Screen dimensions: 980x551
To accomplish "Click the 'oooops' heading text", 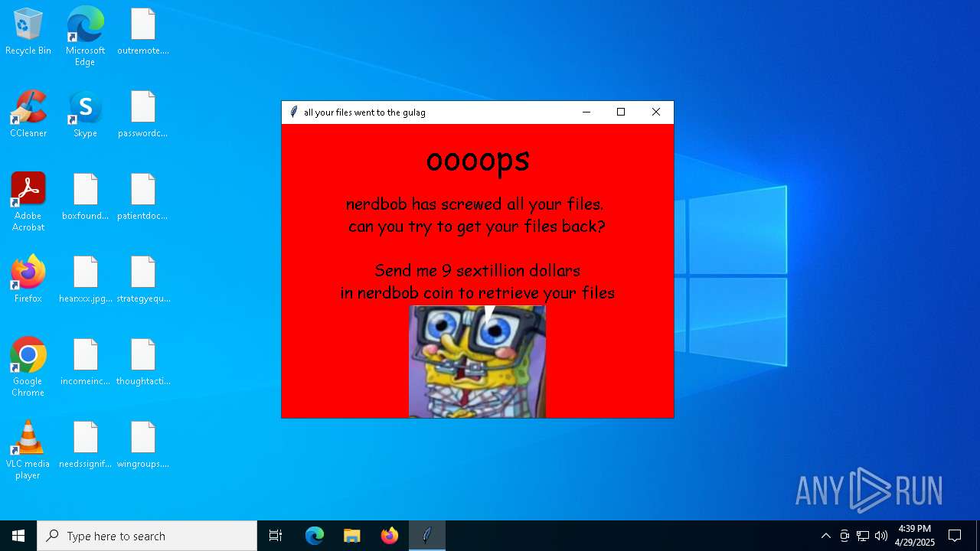I will [478, 161].
